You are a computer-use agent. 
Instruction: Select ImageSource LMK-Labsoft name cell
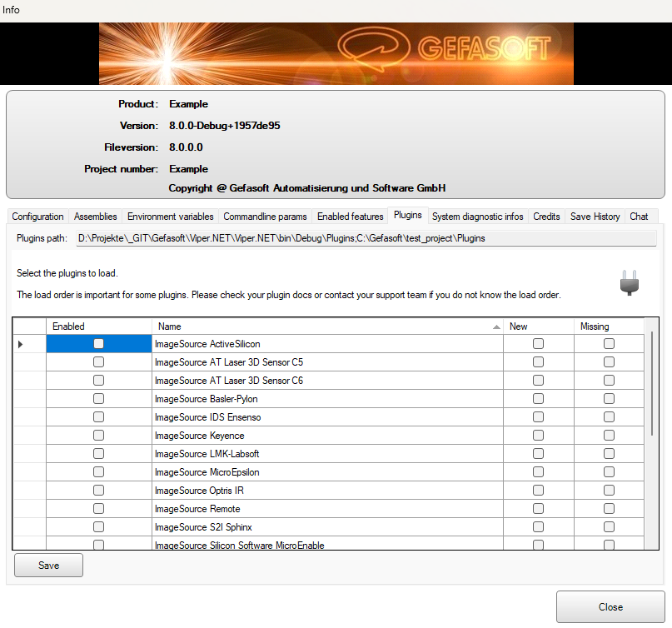tap(328, 454)
